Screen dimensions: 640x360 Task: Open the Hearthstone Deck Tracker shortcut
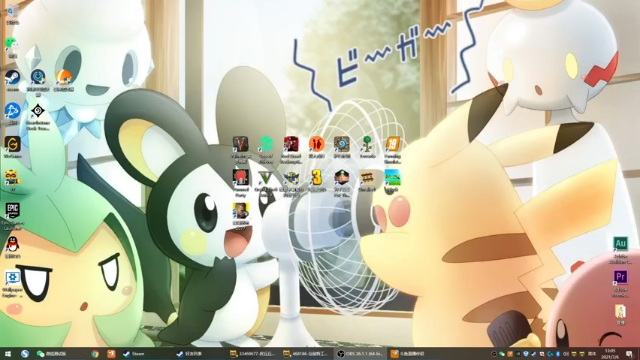click(x=38, y=116)
